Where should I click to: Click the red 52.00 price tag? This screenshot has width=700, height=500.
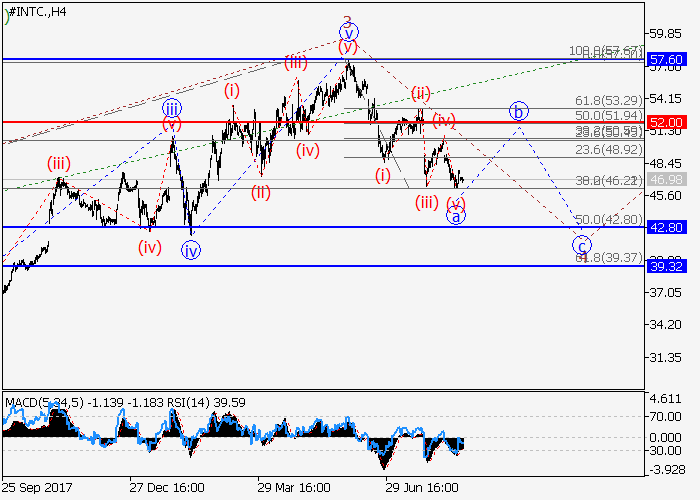(665, 122)
